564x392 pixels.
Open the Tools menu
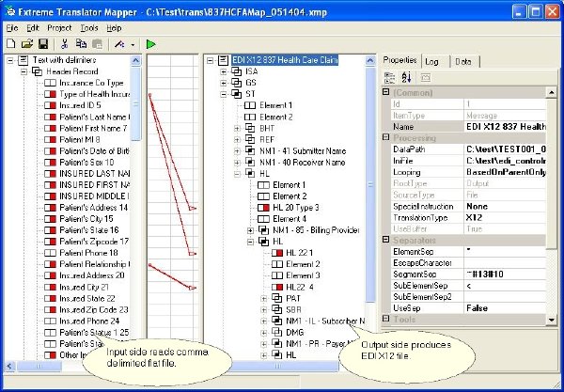[89, 28]
